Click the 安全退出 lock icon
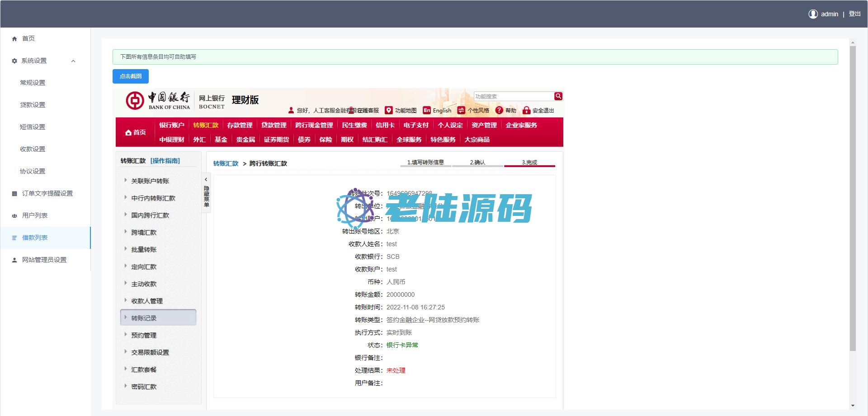The image size is (868, 416). pos(526,110)
